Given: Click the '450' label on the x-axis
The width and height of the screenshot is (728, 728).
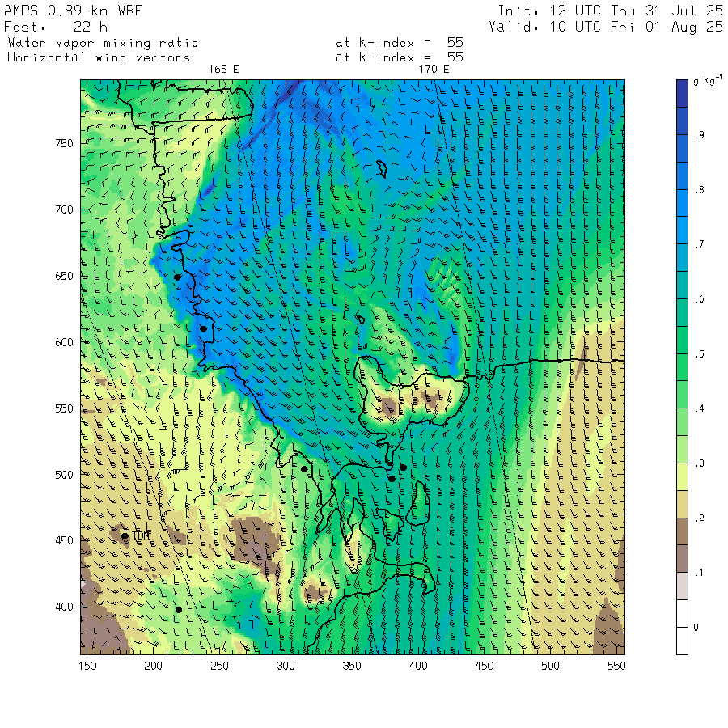Looking at the screenshot, I should [485, 666].
